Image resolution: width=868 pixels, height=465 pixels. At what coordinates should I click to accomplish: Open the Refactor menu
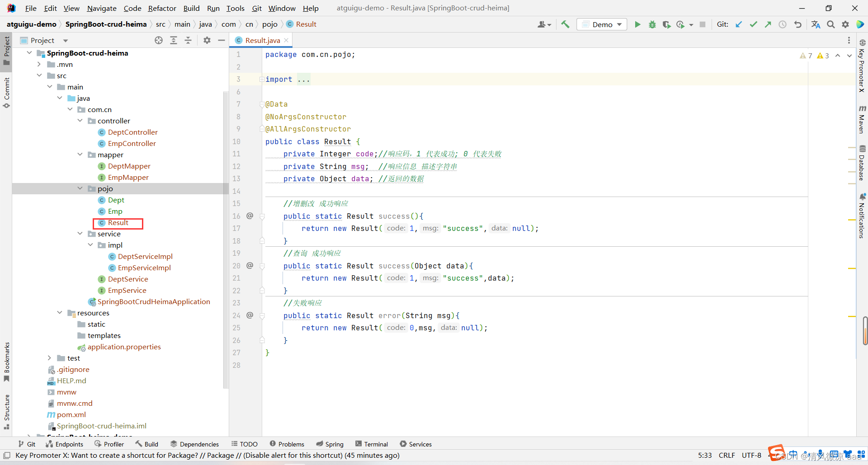point(162,8)
